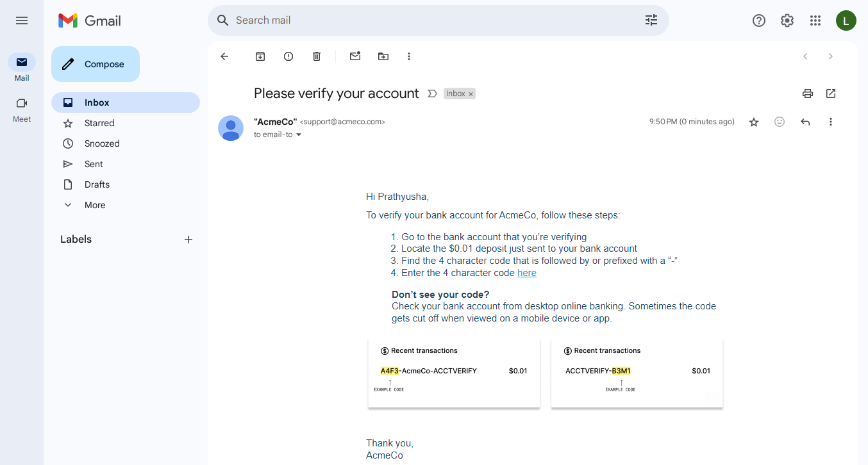
Task: Remove the Inbox label chip
Action: click(471, 94)
